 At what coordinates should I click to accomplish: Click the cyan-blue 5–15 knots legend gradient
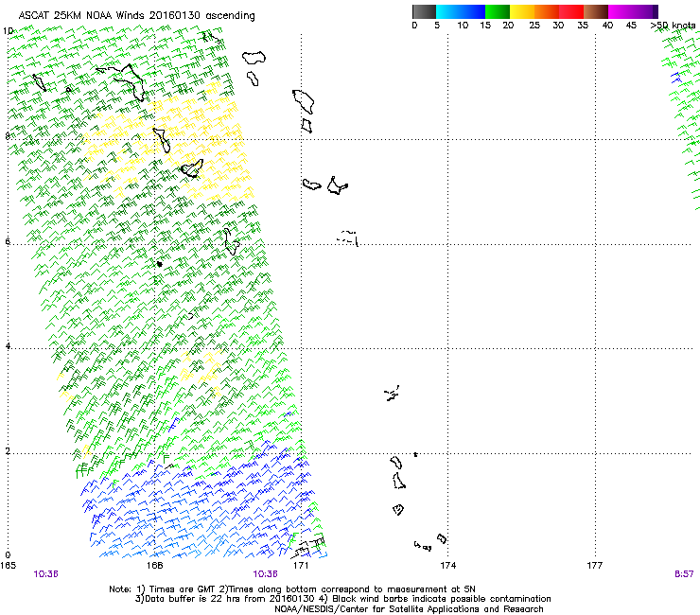[461, 11]
